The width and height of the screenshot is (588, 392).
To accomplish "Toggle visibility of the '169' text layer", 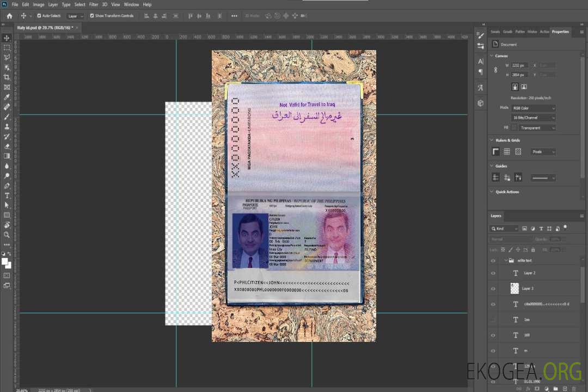I will click(493, 335).
